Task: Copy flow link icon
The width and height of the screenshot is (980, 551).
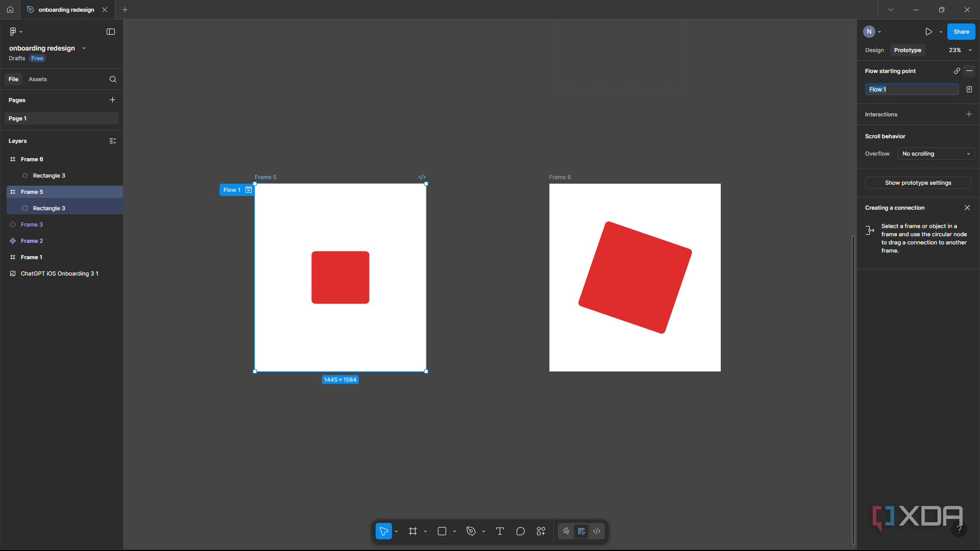Action: click(957, 71)
